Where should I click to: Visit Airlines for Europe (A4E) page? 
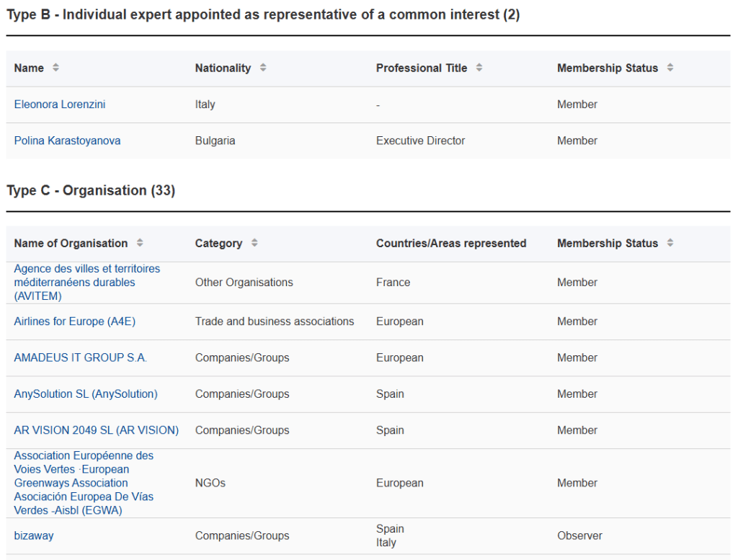coord(74,321)
